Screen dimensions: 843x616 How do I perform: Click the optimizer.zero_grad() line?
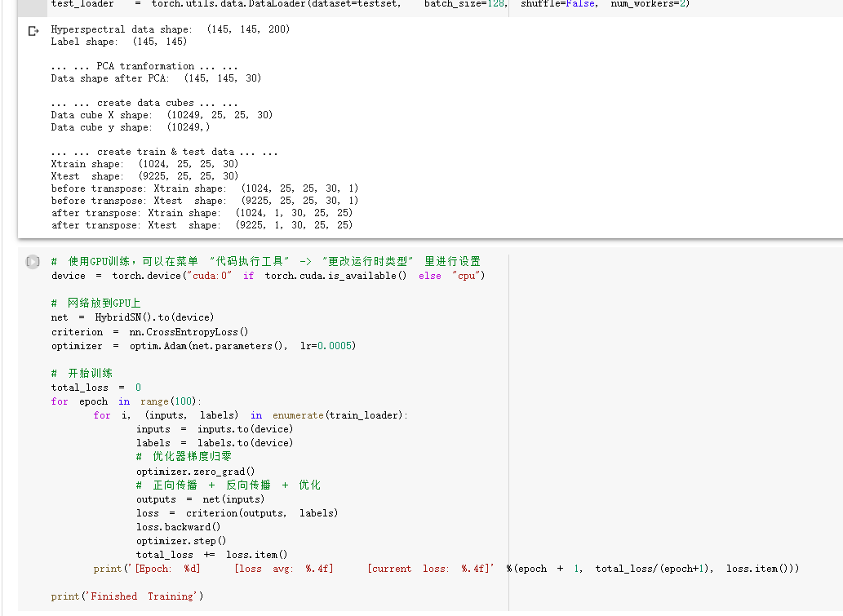(196, 472)
